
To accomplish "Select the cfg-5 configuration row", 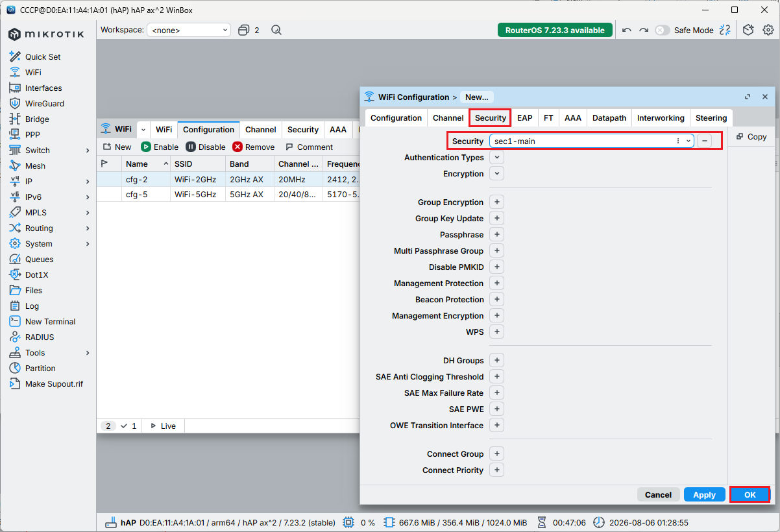I will (x=228, y=194).
